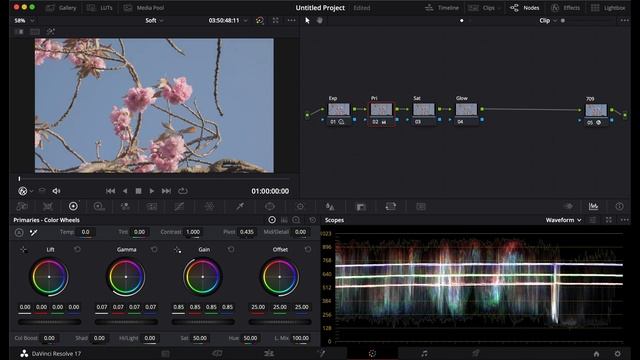This screenshot has width=640, height=360.
Task: Show the Keyframes panel
Action: tap(569, 207)
